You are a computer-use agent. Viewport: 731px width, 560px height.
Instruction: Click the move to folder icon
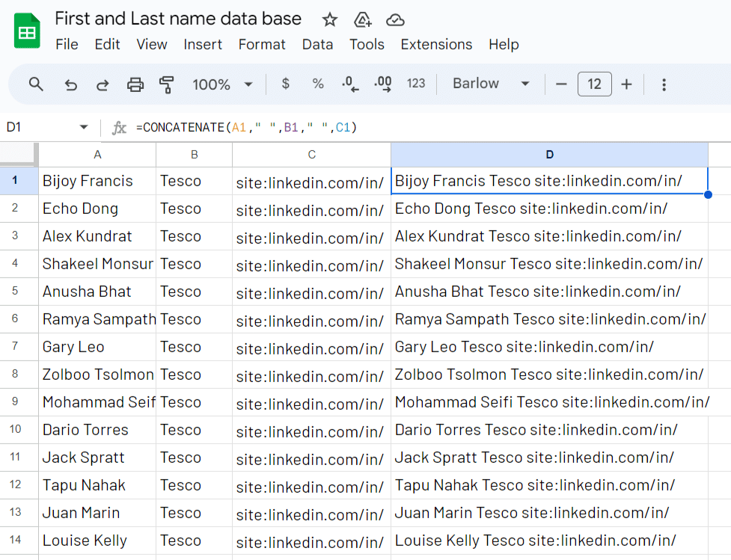[362, 19]
